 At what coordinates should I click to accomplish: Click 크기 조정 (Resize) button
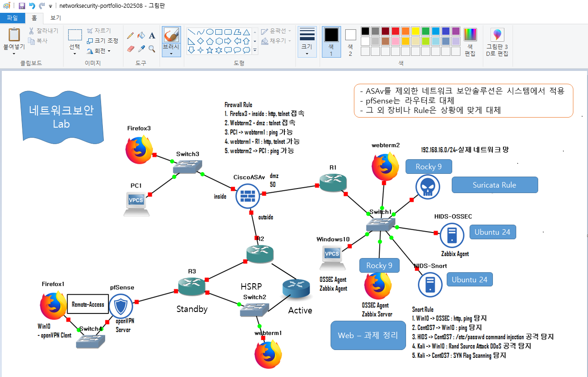pyautogui.click(x=102, y=41)
